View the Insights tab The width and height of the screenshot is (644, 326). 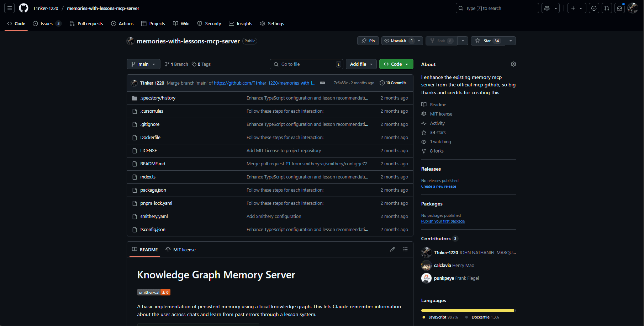pyautogui.click(x=241, y=23)
